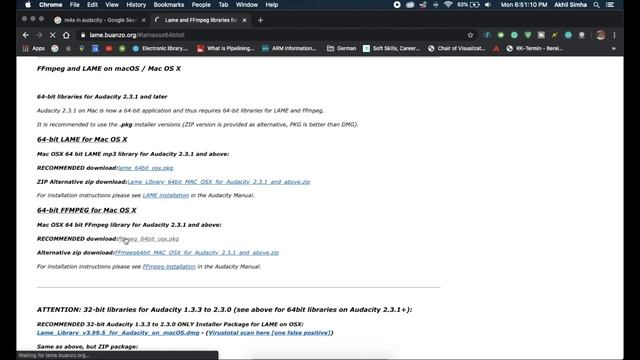This screenshot has width=640, height=360.
Task: Click the battery status indicator
Action: (469, 5)
